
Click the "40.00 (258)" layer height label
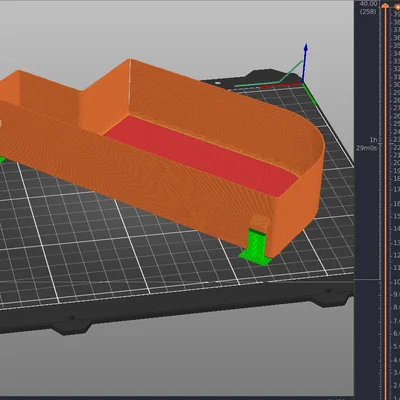point(368,8)
